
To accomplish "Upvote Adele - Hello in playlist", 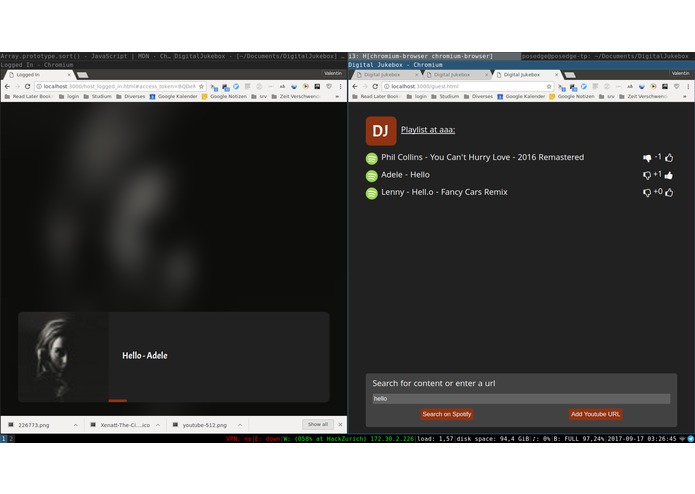I will coord(669,175).
